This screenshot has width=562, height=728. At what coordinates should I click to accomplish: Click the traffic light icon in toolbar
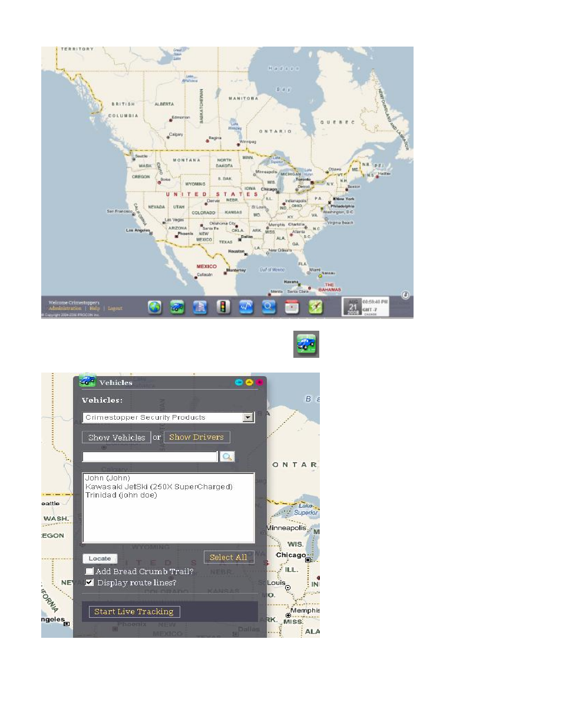coord(223,307)
